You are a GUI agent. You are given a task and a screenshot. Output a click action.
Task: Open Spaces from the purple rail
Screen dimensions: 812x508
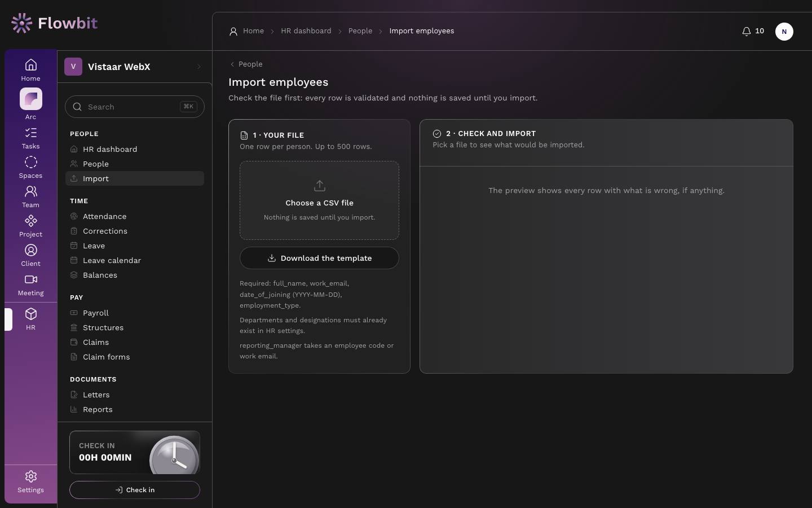click(30, 168)
